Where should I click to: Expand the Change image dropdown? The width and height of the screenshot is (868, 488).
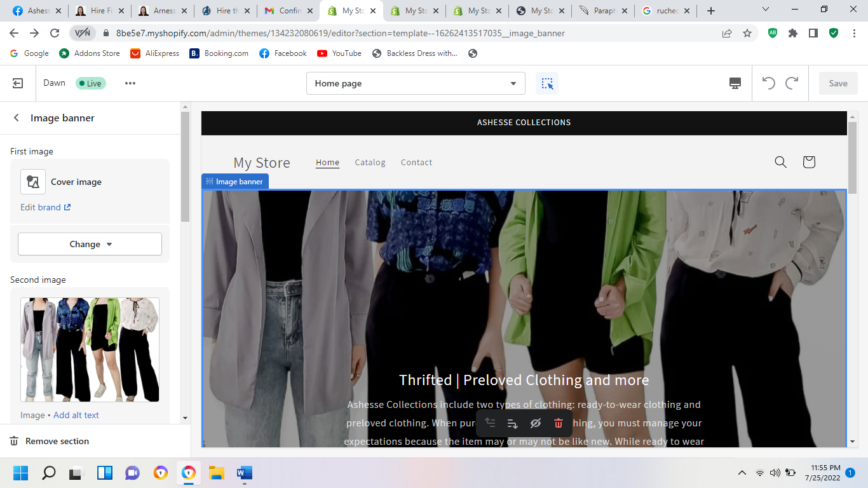click(90, 244)
